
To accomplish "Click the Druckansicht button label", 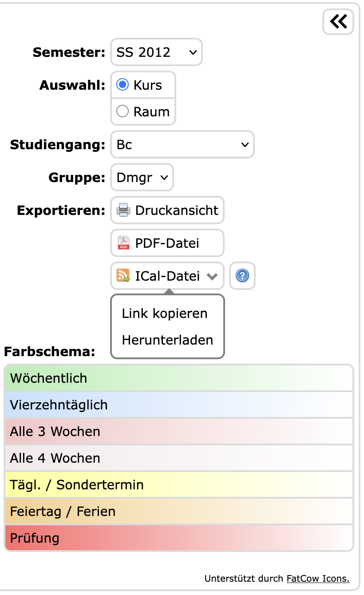I will [177, 210].
